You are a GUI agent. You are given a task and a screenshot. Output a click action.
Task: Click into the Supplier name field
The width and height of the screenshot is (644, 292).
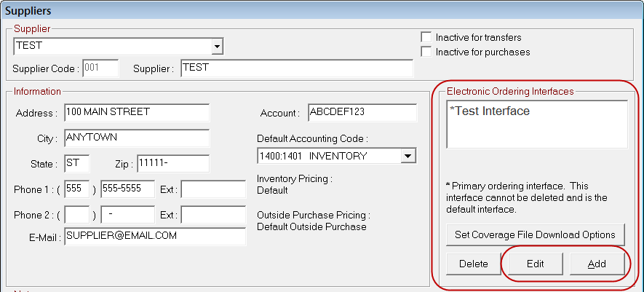coord(295,68)
